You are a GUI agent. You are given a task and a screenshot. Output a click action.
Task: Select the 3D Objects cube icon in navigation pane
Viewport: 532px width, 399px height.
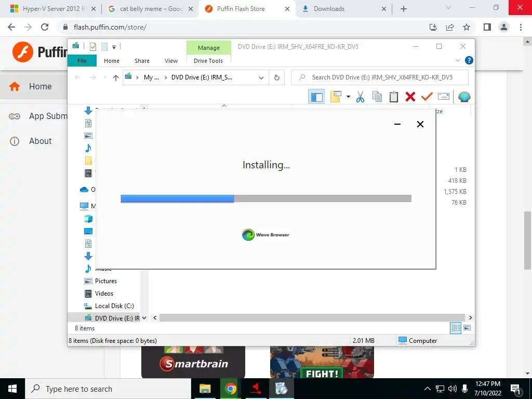(88, 219)
